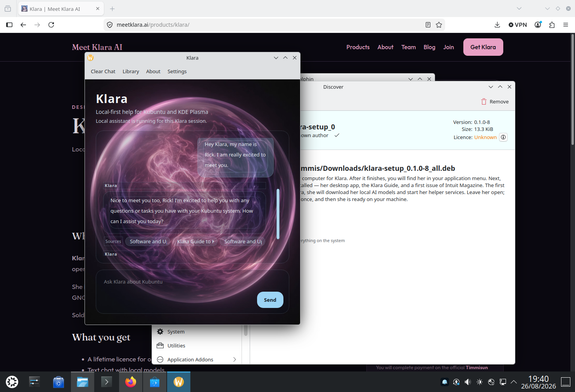Launch System Settings from the taskbar
575x392 pixels.
click(35, 382)
